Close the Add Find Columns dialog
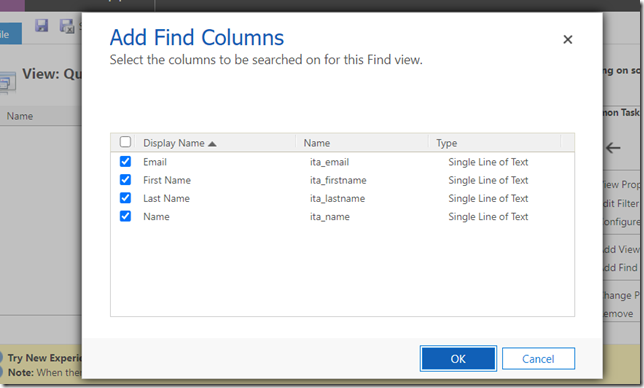This screenshot has width=644, height=388. (x=568, y=39)
